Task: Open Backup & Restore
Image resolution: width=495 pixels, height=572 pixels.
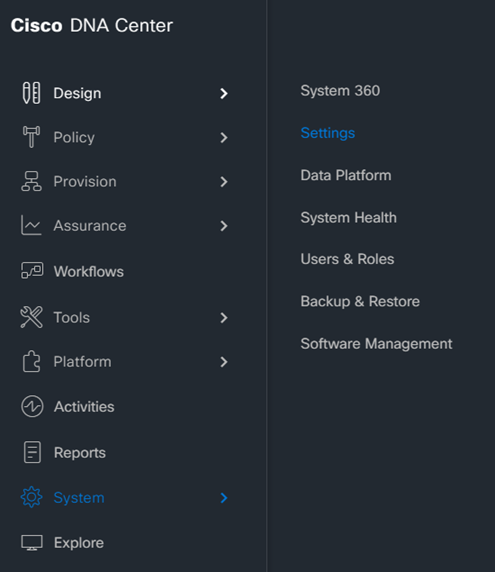Action: (360, 302)
